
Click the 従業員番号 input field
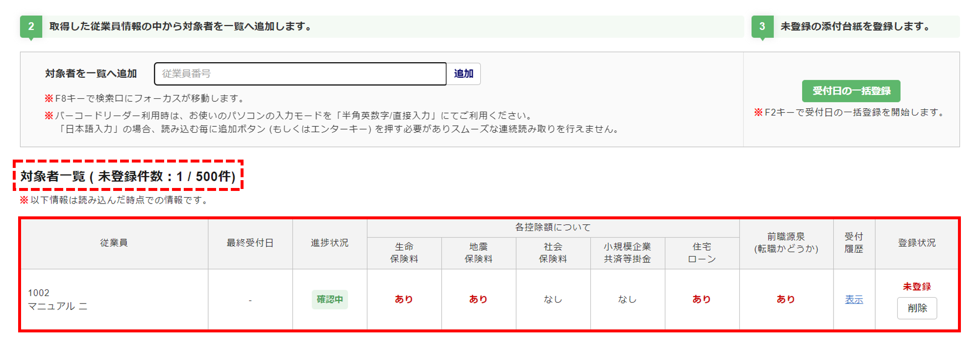(300, 74)
